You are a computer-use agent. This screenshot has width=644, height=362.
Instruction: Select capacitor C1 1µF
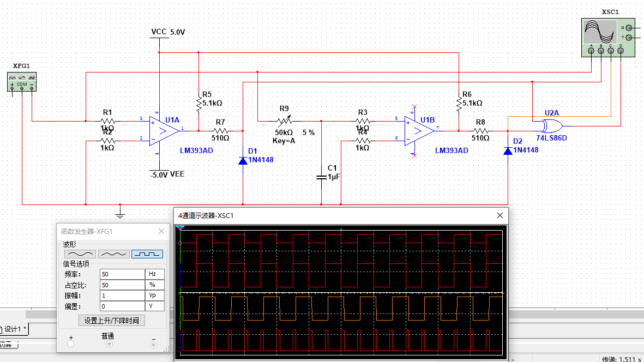coord(321,177)
